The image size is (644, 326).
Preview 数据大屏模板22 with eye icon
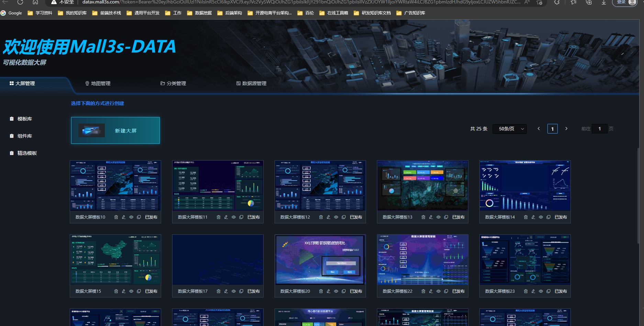438,291
